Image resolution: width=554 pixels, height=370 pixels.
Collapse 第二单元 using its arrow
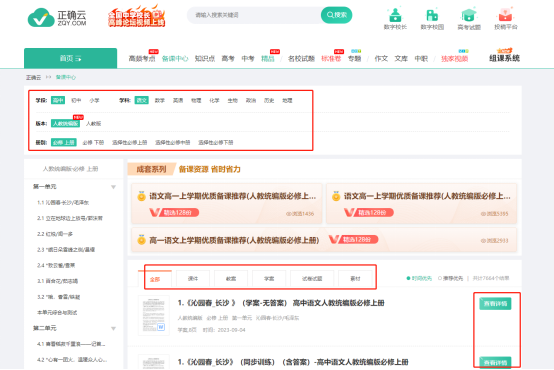pyautogui.click(x=113, y=329)
